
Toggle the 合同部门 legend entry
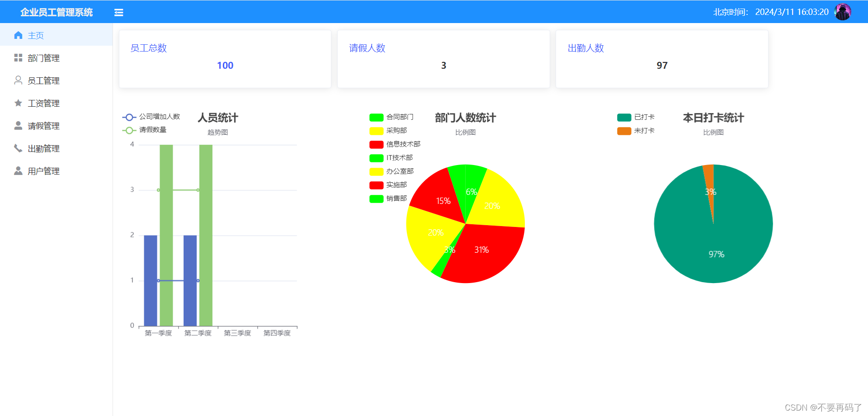coord(376,117)
